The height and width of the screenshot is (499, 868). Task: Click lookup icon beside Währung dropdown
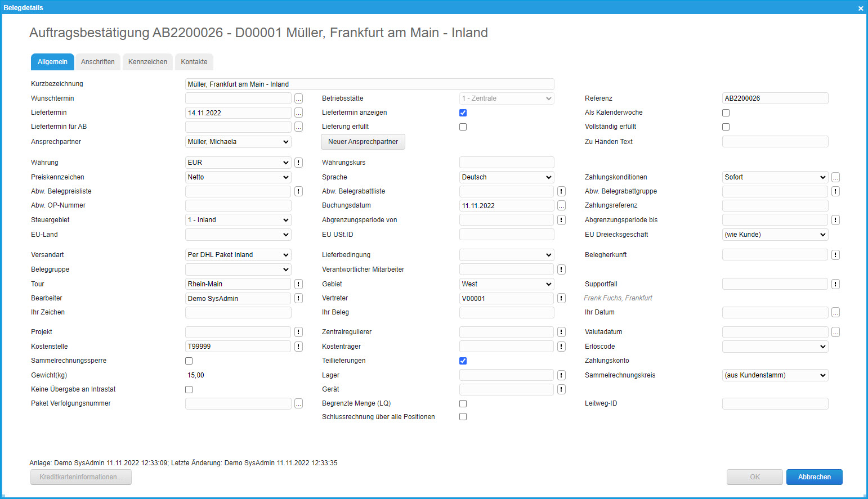pos(298,163)
